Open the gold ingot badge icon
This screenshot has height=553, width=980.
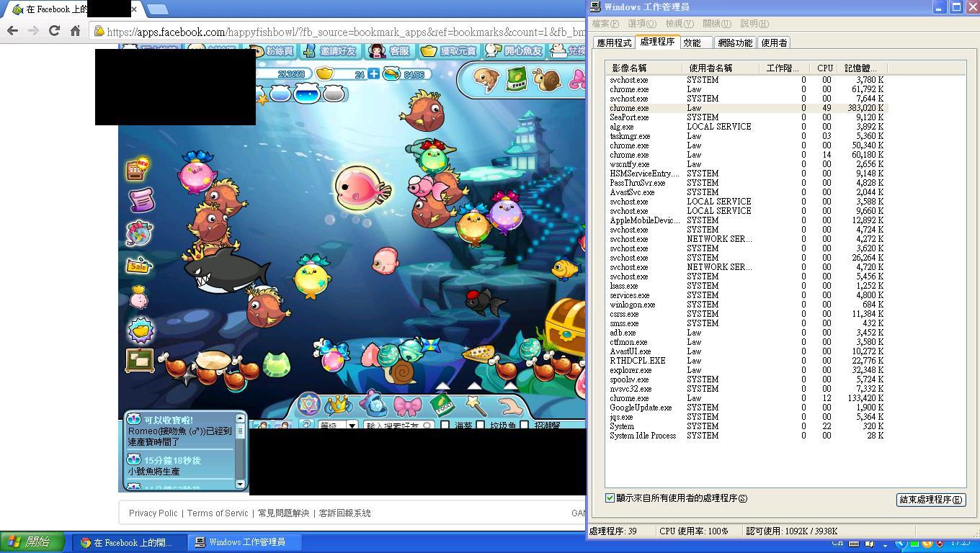(141, 331)
